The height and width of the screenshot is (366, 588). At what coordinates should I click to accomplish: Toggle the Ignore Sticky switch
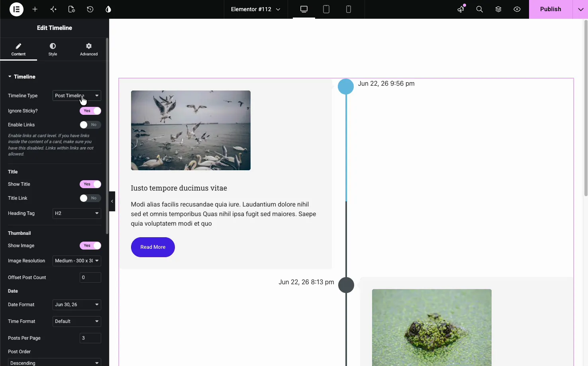point(90,111)
